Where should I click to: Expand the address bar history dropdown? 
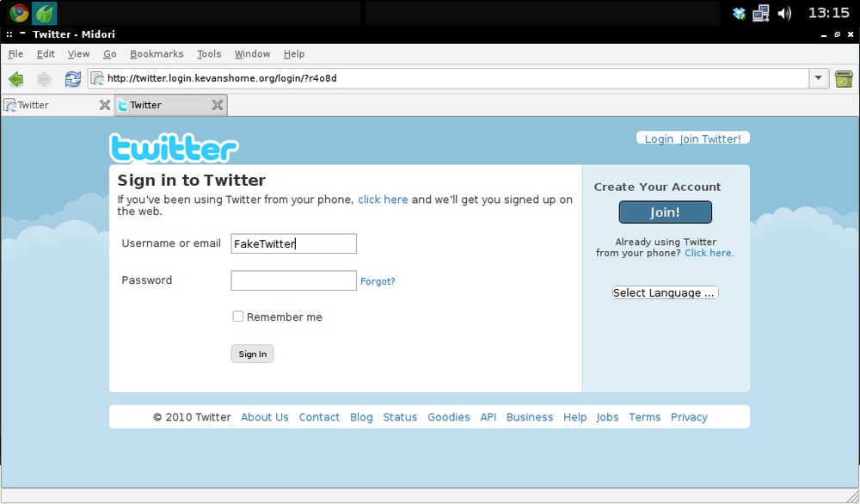(x=819, y=79)
